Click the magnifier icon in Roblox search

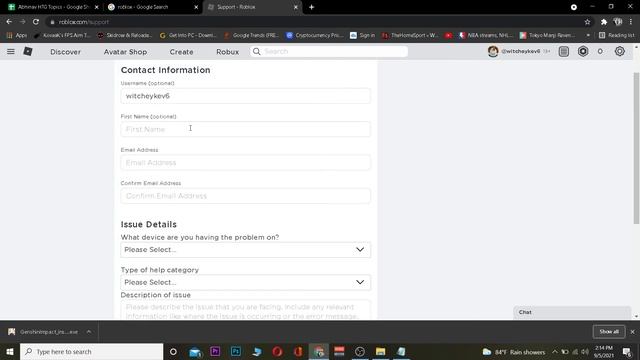tap(256, 51)
